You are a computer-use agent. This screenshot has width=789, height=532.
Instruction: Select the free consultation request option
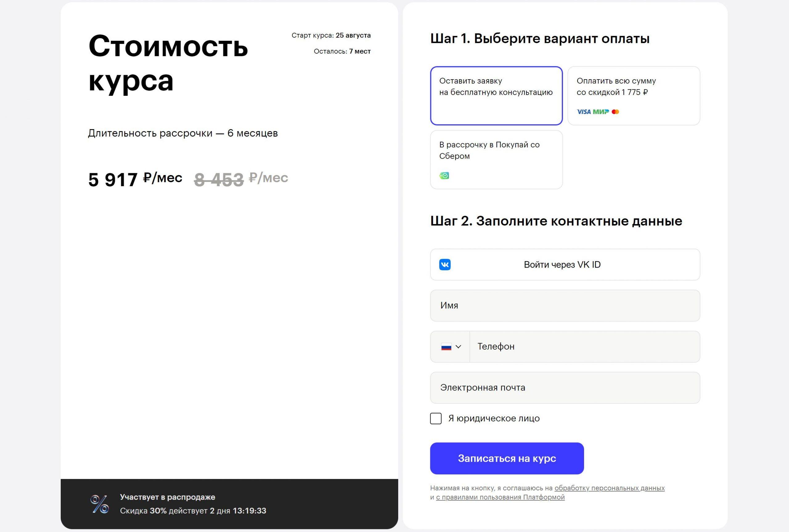click(496, 95)
